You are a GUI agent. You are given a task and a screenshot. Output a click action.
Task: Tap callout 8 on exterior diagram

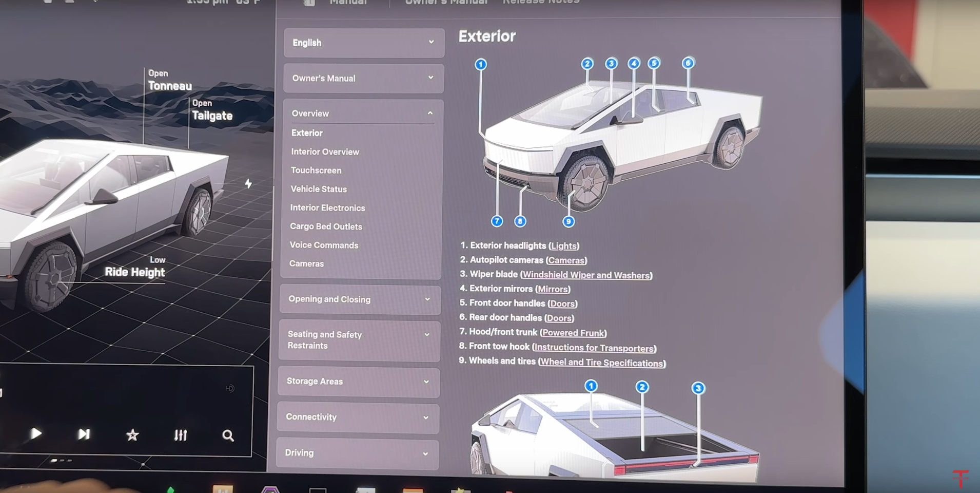point(520,221)
